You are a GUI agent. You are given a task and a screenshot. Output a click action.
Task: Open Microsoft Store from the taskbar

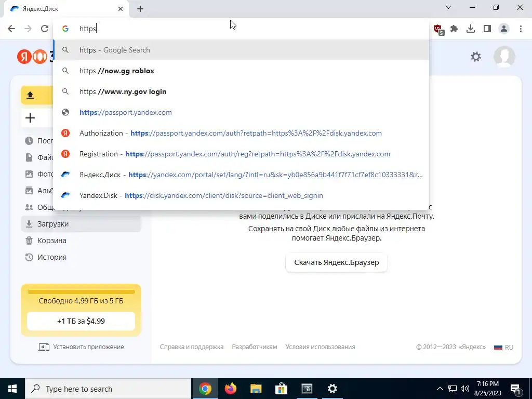pyautogui.click(x=281, y=389)
